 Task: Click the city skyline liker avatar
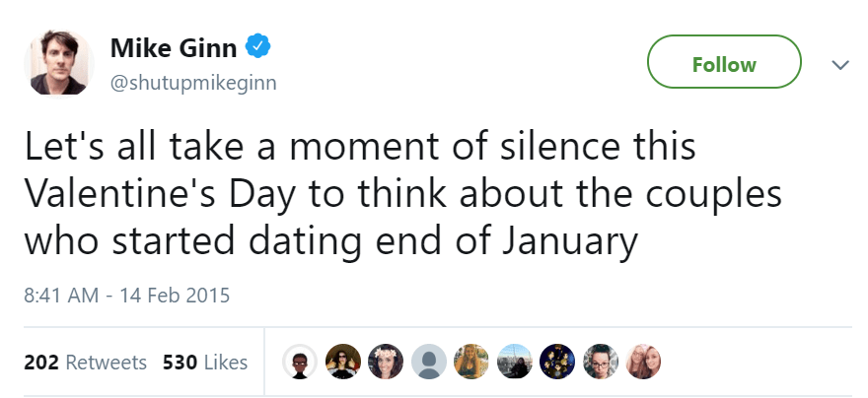(x=513, y=363)
